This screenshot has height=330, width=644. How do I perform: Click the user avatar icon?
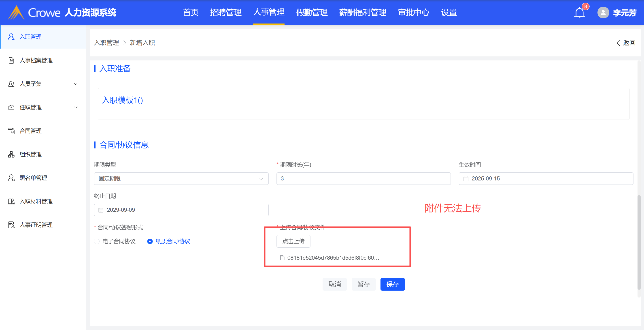click(603, 13)
